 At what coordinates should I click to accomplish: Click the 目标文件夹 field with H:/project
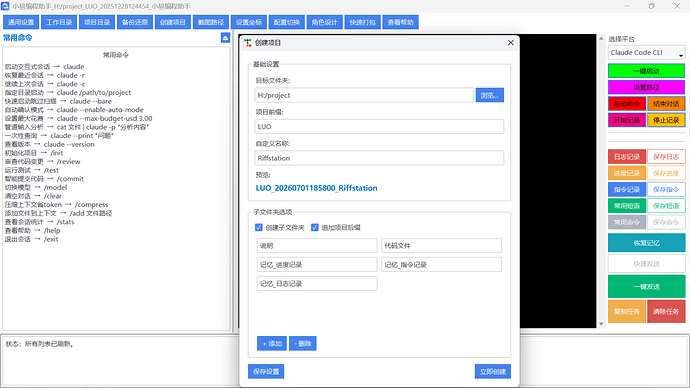point(364,95)
